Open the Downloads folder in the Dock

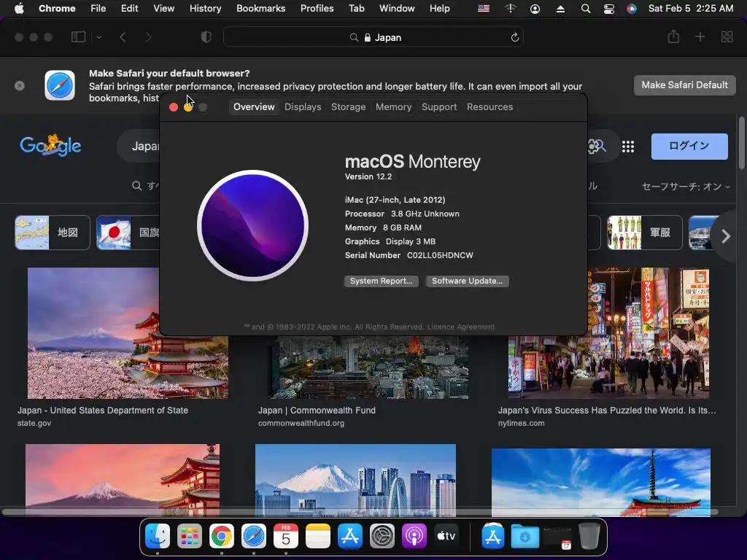coord(525,537)
